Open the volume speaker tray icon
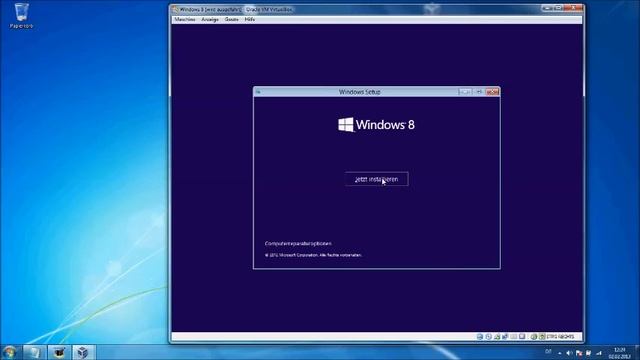 (x=569, y=353)
